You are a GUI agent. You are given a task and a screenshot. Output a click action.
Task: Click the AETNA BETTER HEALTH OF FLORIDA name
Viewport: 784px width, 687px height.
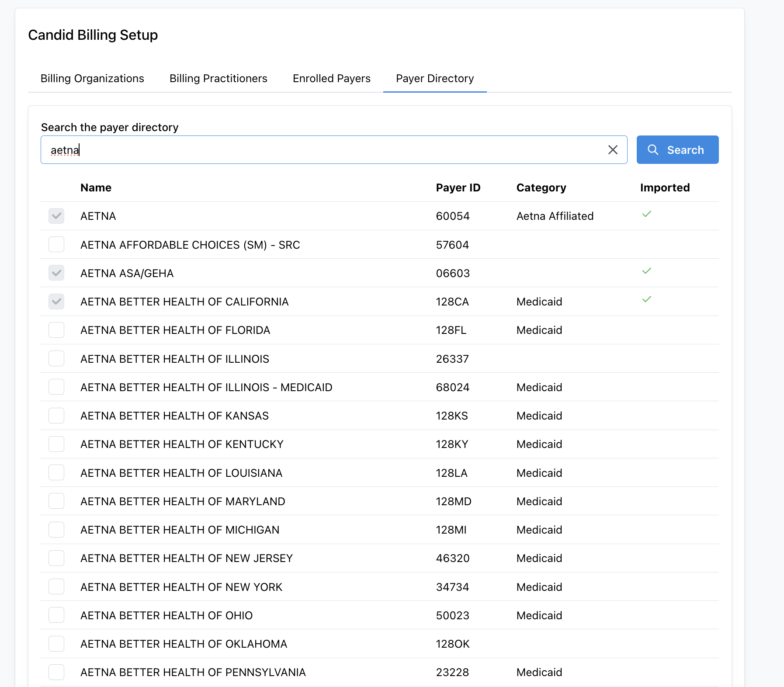[175, 330]
